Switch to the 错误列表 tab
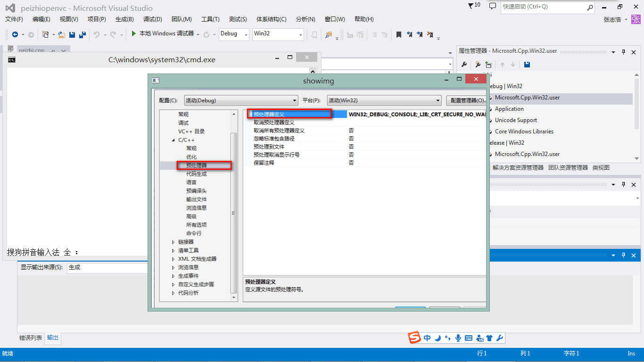Viewport: 644px width, 362px height. (31, 338)
